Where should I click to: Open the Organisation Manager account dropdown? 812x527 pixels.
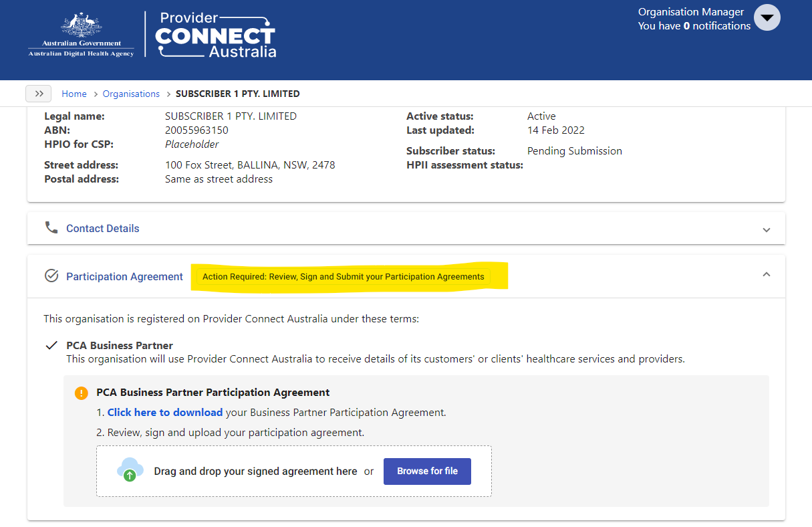click(767, 17)
